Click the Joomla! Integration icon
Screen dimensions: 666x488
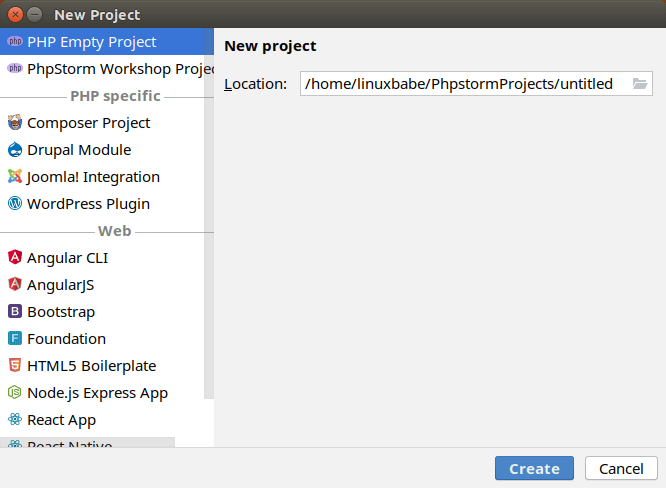[x=15, y=177]
